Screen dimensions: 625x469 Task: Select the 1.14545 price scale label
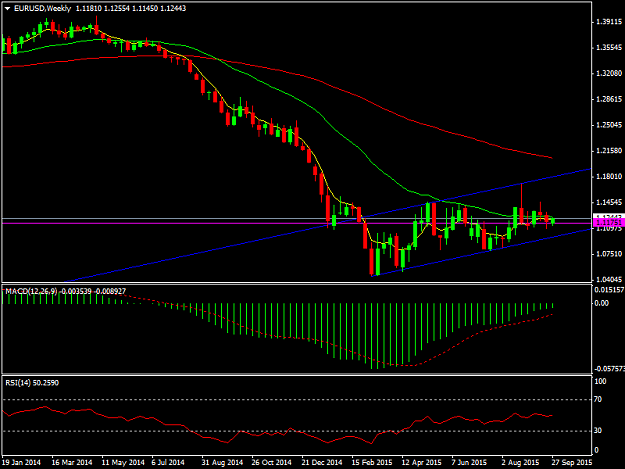609,202
